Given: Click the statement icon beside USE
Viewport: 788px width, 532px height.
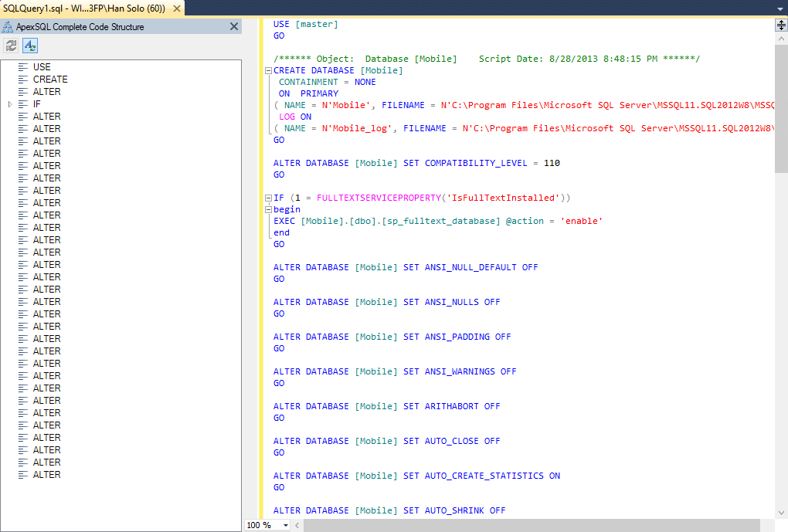Looking at the screenshot, I should (x=23, y=67).
